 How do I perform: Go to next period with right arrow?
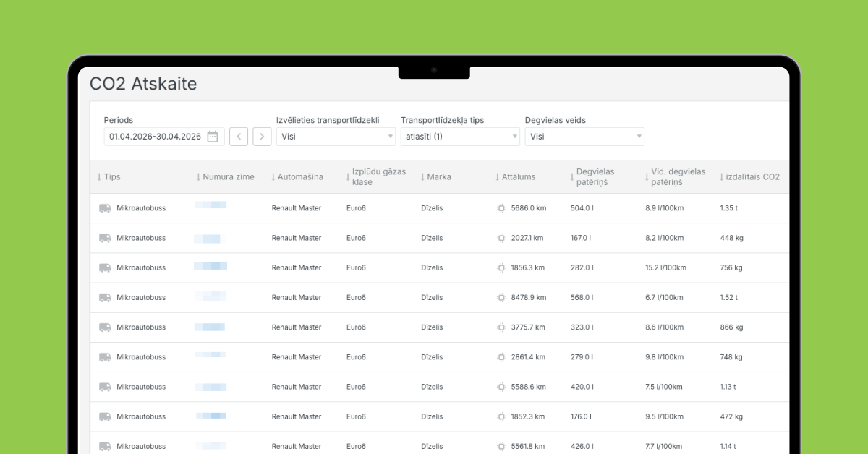point(262,137)
